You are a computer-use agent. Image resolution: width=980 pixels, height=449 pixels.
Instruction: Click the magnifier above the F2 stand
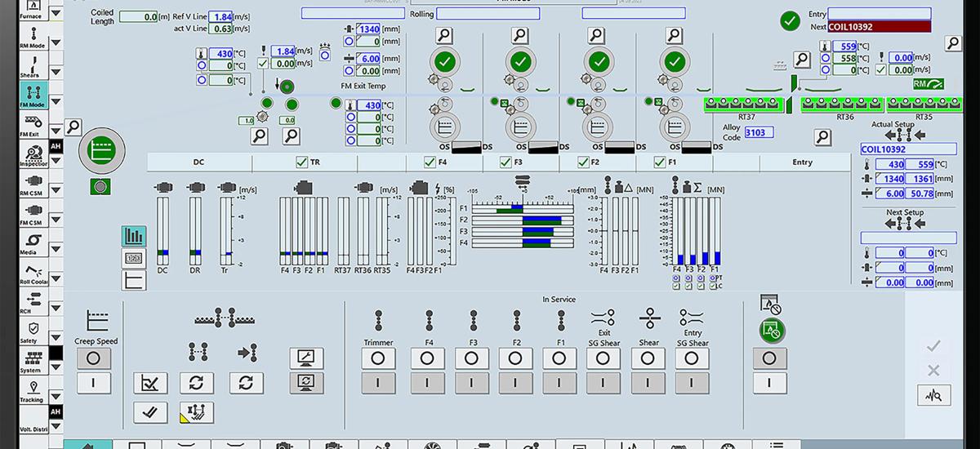click(597, 35)
